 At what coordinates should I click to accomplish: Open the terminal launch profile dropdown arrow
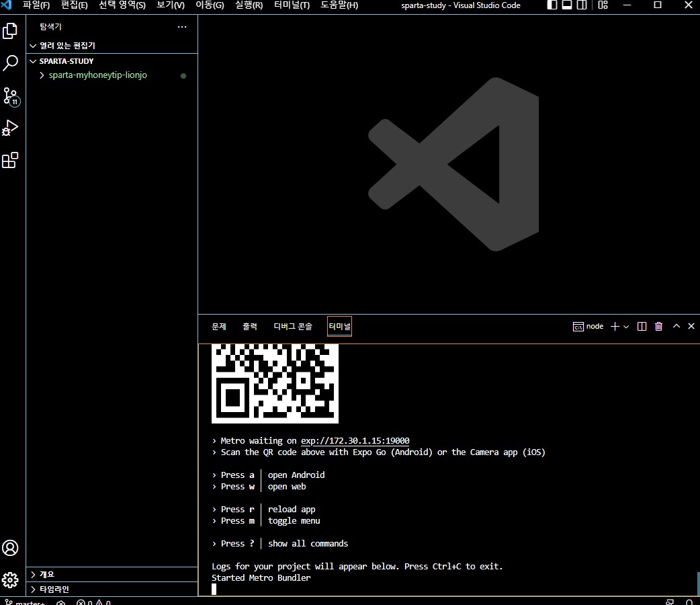pyautogui.click(x=626, y=327)
